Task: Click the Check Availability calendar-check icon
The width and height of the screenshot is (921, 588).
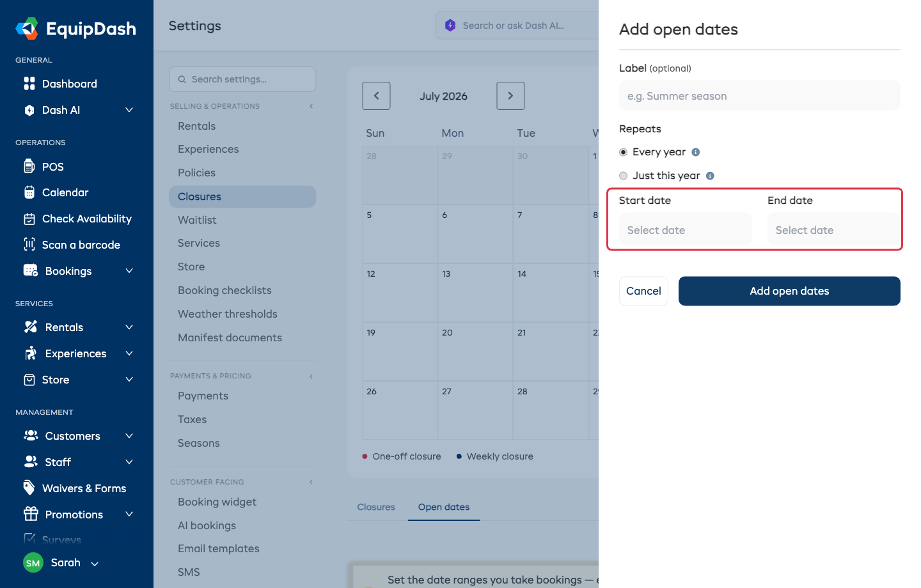Action: coord(29,219)
